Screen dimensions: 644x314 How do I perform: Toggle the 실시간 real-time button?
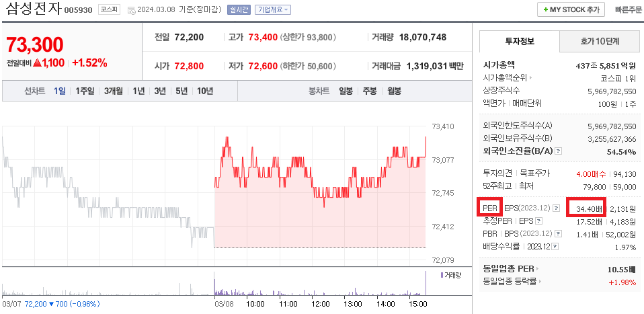pos(239,10)
